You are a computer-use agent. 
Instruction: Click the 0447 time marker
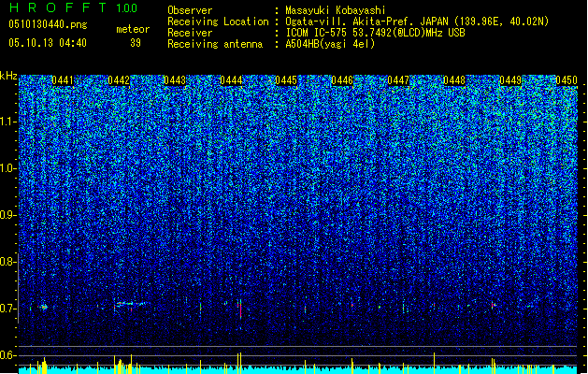(x=398, y=80)
